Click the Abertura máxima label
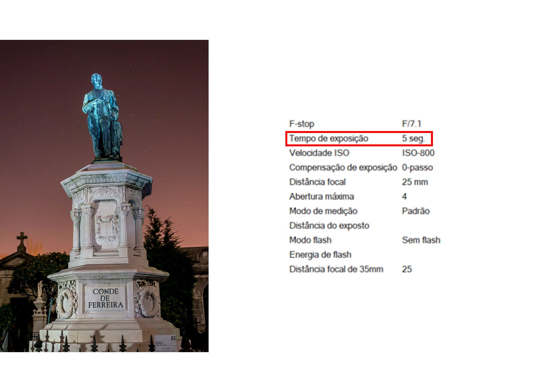 [x=322, y=197]
